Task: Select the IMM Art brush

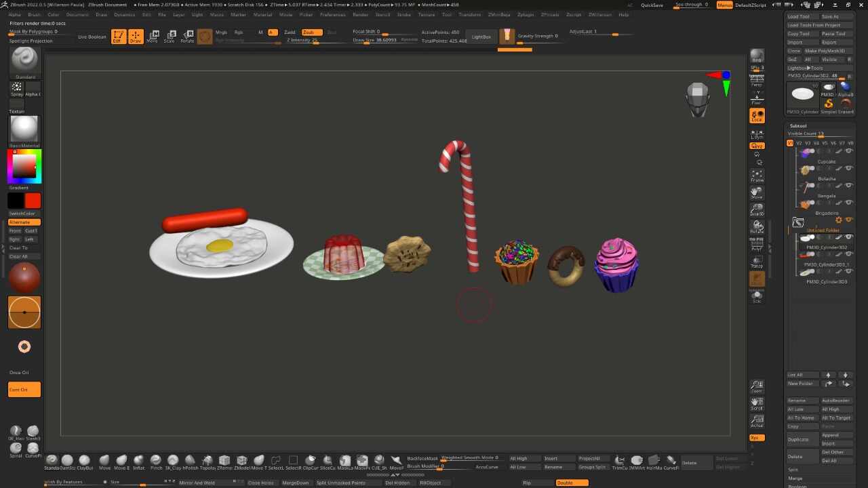Action: tap(637, 462)
